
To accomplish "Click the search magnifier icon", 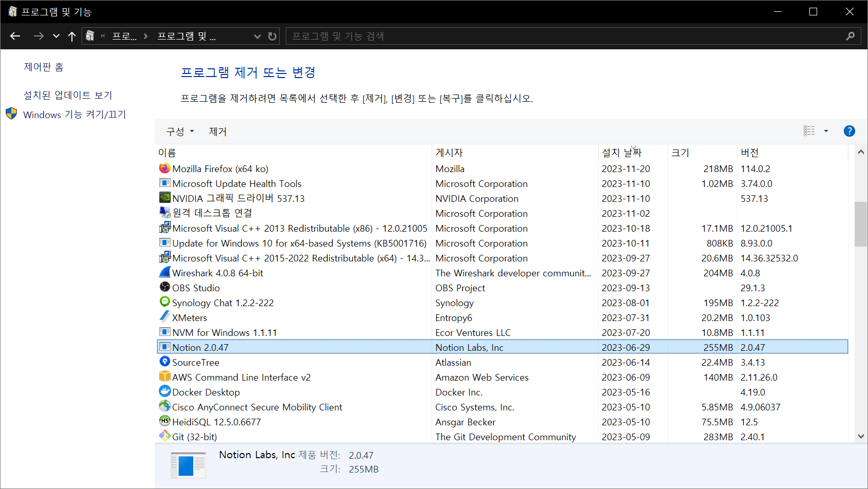I will pyautogui.click(x=851, y=36).
